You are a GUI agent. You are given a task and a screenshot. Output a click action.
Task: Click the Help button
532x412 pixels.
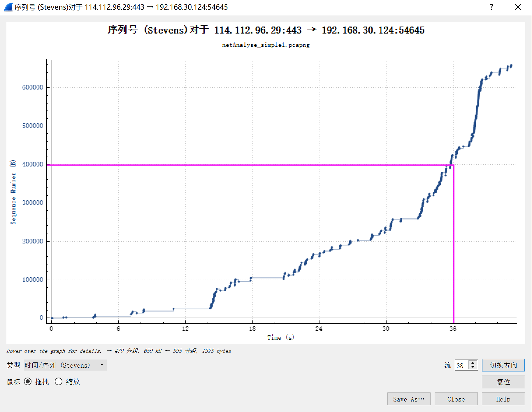pyautogui.click(x=503, y=399)
